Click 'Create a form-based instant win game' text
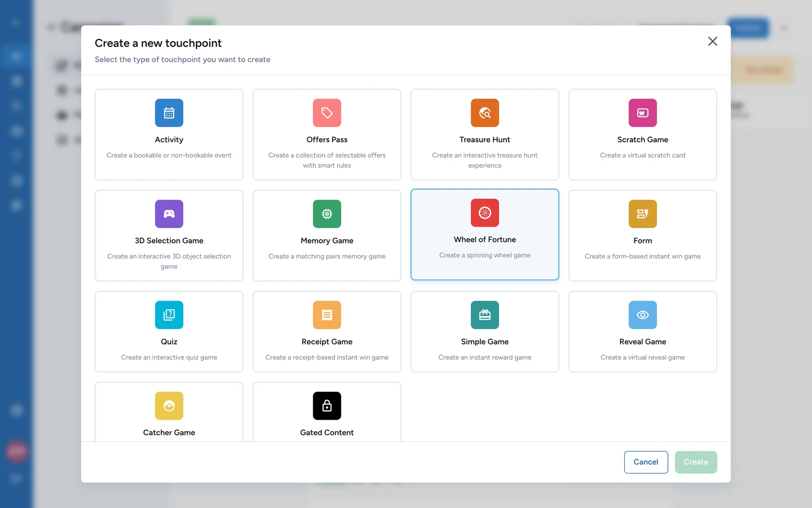Image resolution: width=812 pixels, height=508 pixels. [x=642, y=257]
